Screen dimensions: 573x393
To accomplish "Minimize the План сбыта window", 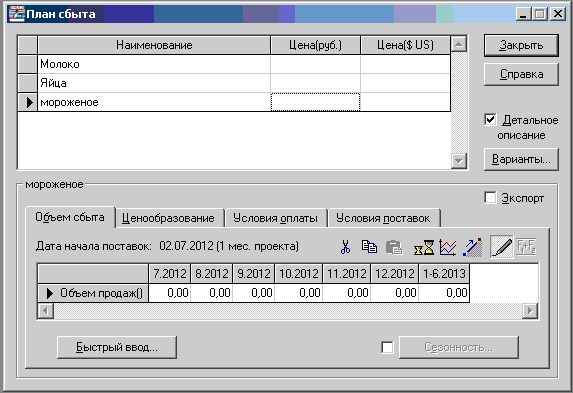I will point(523,14).
